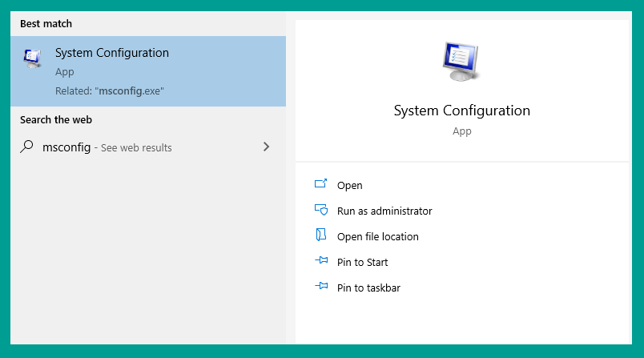Viewport: 644px width, 358px height.
Task: Choose Pin to Start
Action: click(x=362, y=263)
